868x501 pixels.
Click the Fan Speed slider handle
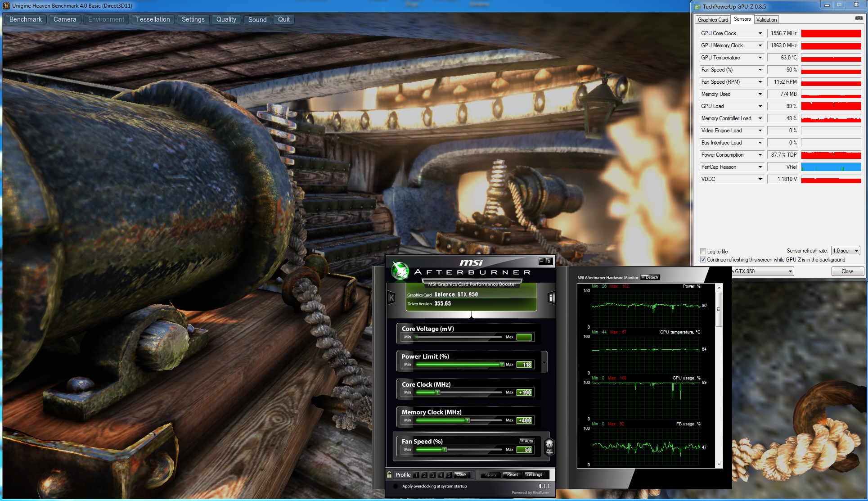pyautogui.click(x=445, y=450)
